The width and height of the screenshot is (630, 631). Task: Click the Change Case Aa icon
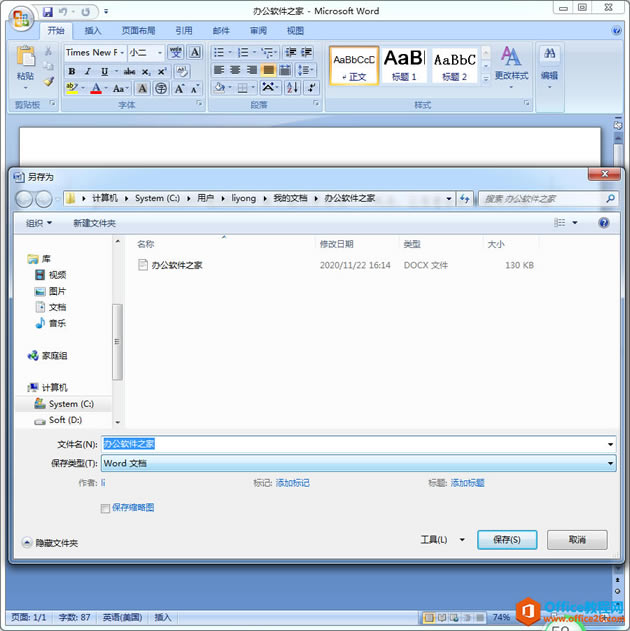click(x=119, y=89)
